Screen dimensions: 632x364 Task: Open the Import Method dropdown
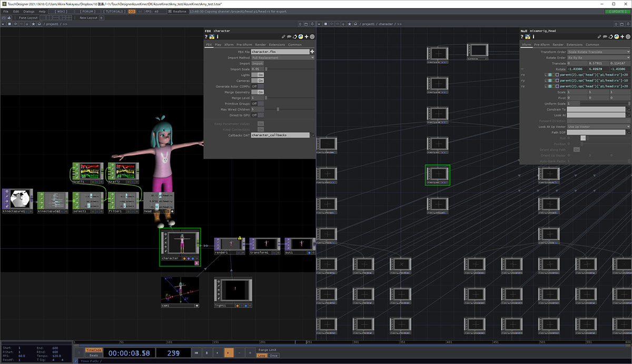283,57
